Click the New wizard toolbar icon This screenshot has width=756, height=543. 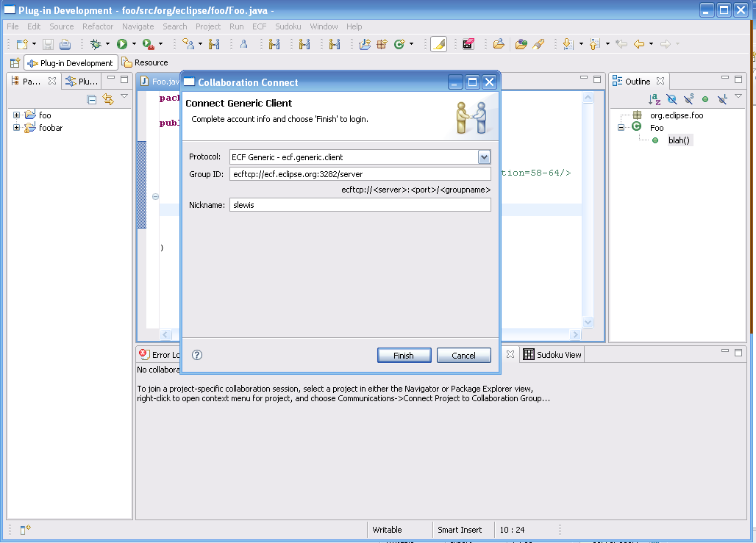(x=22, y=44)
